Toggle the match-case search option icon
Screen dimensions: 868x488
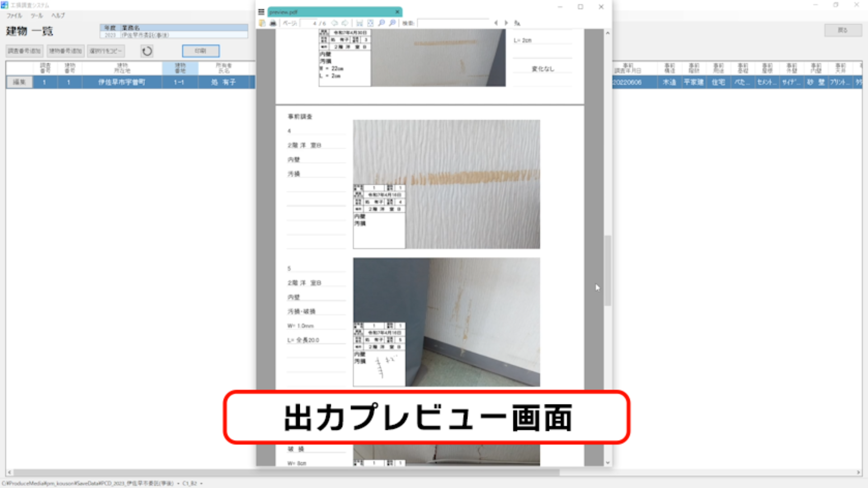(517, 23)
